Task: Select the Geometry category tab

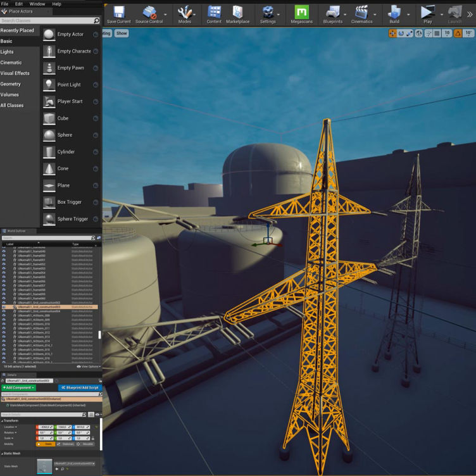Action: pyautogui.click(x=11, y=84)
